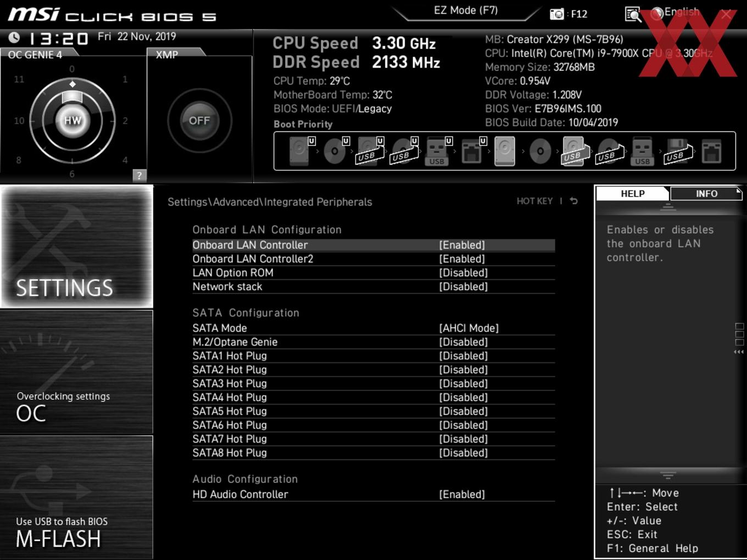The height and width of the screenshot is (560, 747).
Task: Select the UEFI hard disk boot device icon
Action: (301, 151)
